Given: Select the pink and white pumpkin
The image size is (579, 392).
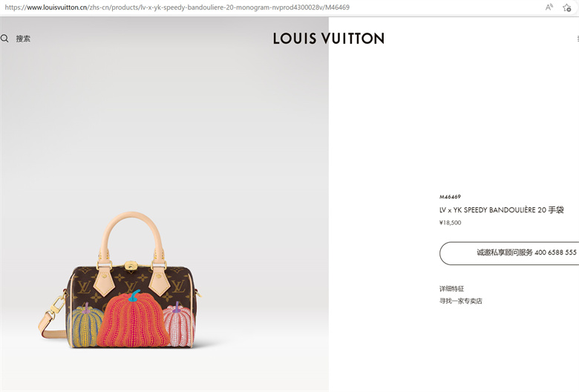Looking at the screenshot, I should click(x=180, y=325).
